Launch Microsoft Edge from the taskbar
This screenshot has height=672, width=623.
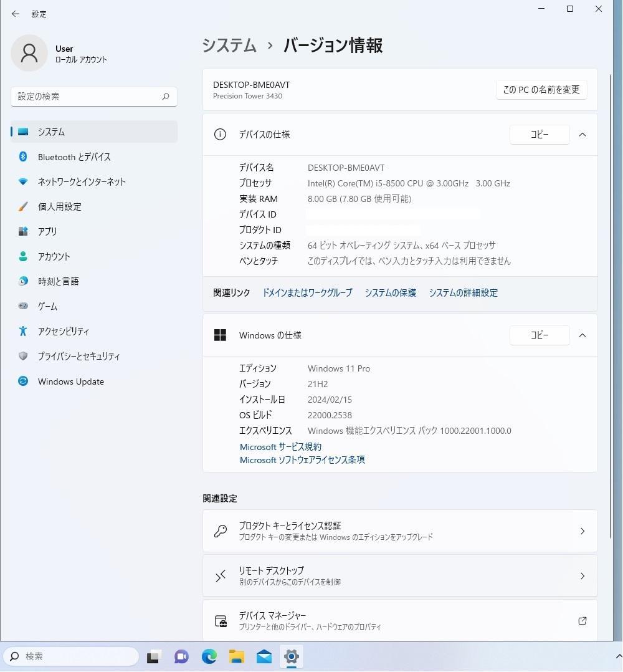(209, 656)
